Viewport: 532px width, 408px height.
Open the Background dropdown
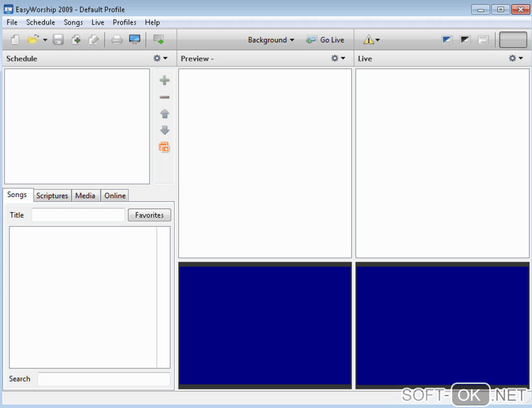[271, 40]
